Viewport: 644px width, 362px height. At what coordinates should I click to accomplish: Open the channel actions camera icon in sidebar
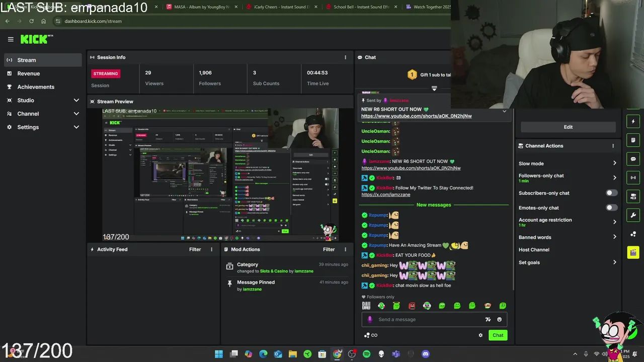click(633, 196)
